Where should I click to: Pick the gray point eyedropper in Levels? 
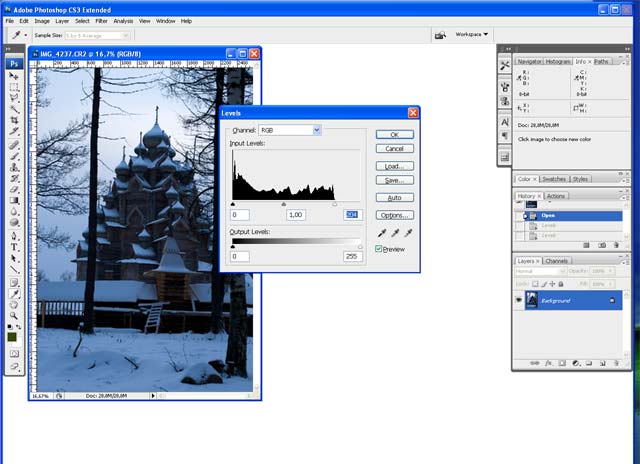[395, 233]
